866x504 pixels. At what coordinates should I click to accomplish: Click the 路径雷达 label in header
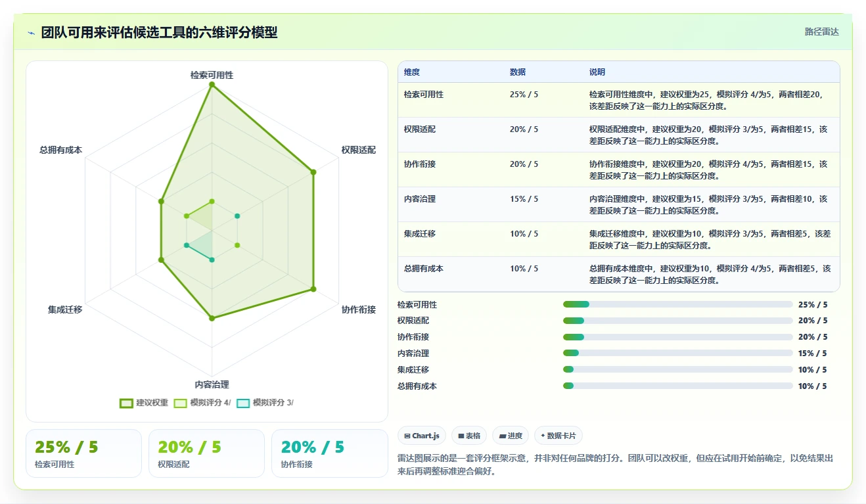[x=822, y=32]
